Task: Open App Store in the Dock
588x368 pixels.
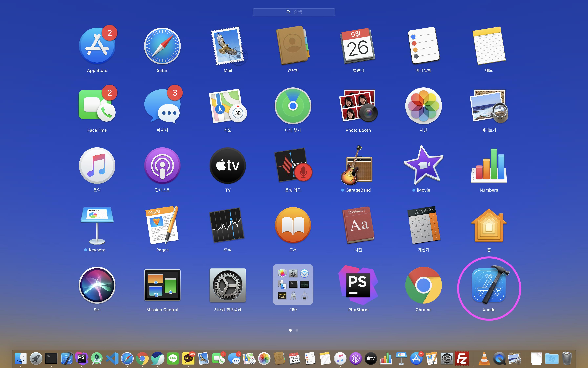Action: point(416,358)
